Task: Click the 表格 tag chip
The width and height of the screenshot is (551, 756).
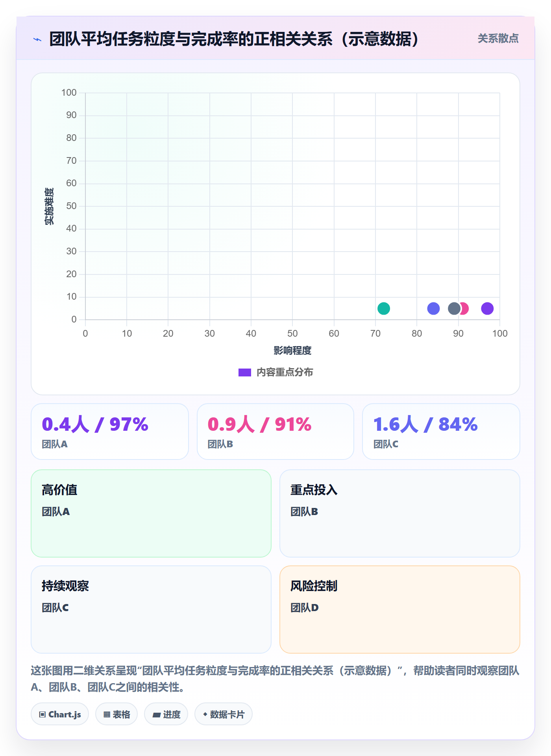Action: (x=116, y=714)
